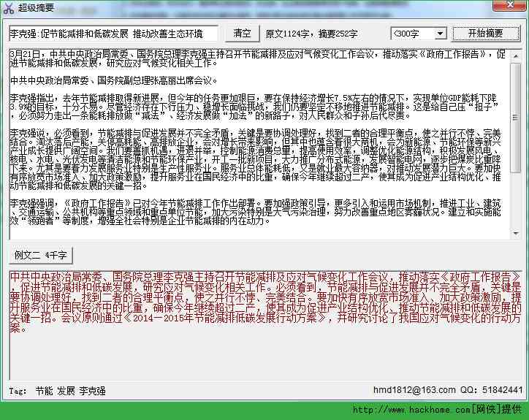Click the QQ: 51842441 contact text
The height and width of the screenshot is (420, 529).
coord(492,390)
